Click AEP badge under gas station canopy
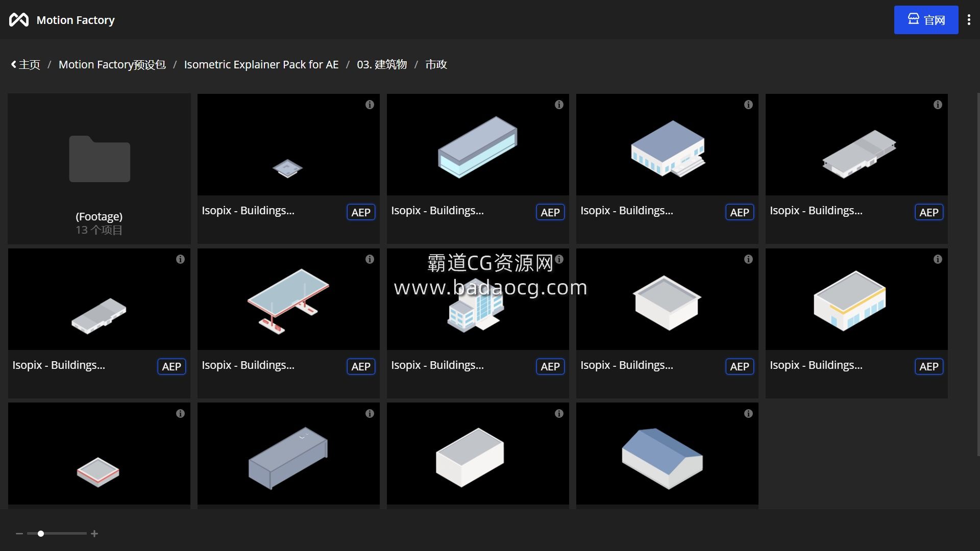 (361, 366)
